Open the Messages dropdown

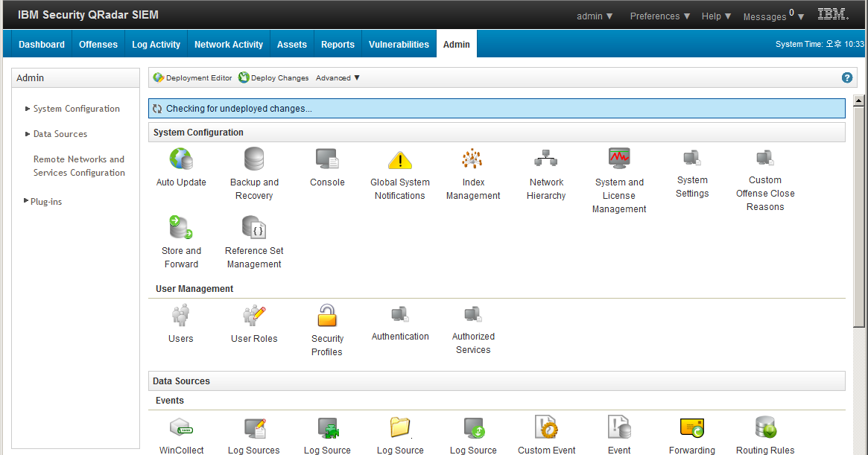[x=773, y=16]
